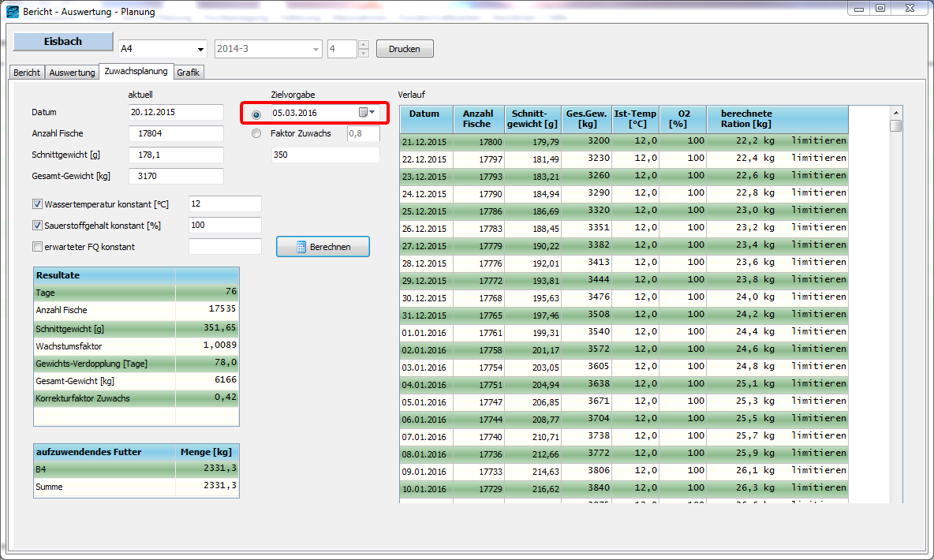Select the 21.12.2015 row in Verlauf
Viewport: 934px width, 560px height.
[x=624, y=142]
